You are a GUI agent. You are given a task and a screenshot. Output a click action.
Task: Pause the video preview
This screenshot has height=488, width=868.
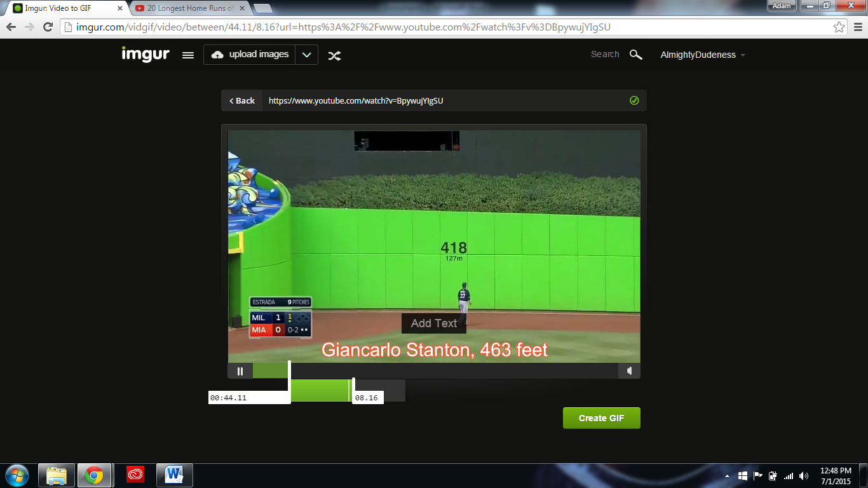coord(240,370)
